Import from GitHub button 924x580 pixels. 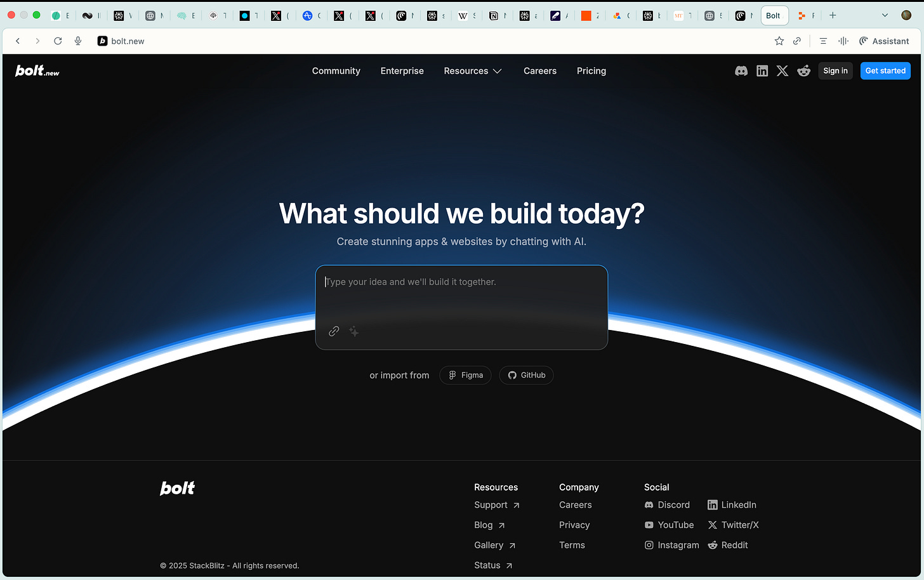(x=526, y=375)
